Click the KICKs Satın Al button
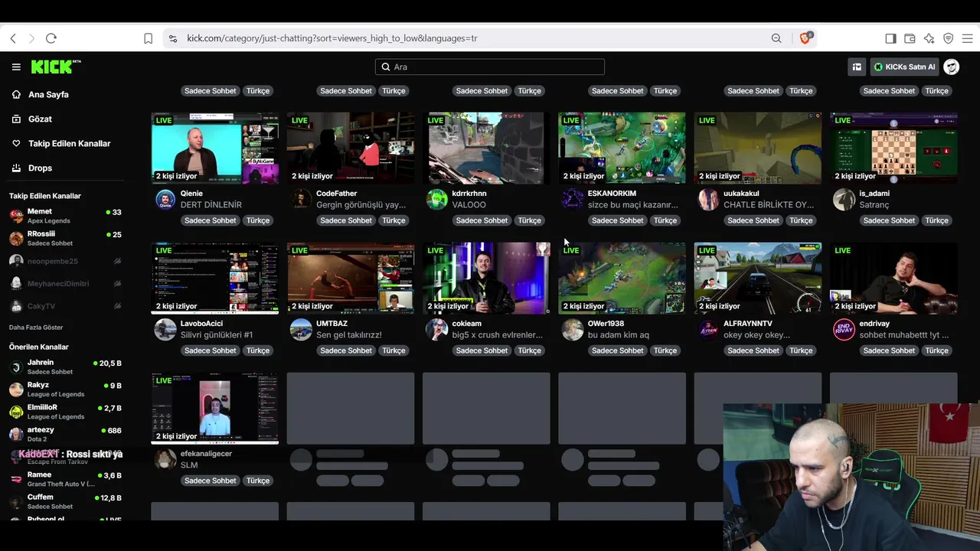 coord(904,67)
